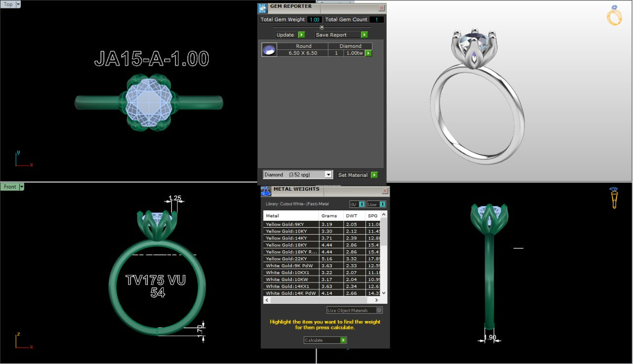Click the Grams column header
The image size is (633, 364).
click(331, 216)
